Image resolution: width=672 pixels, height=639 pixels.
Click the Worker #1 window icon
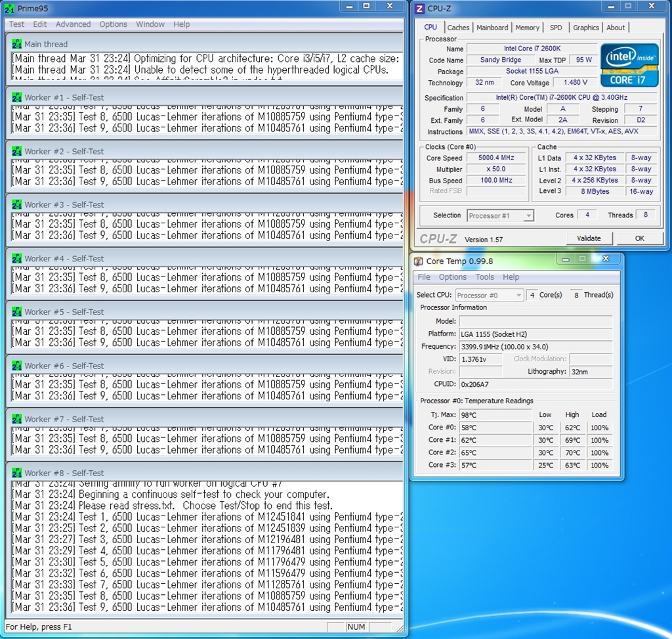16,97
